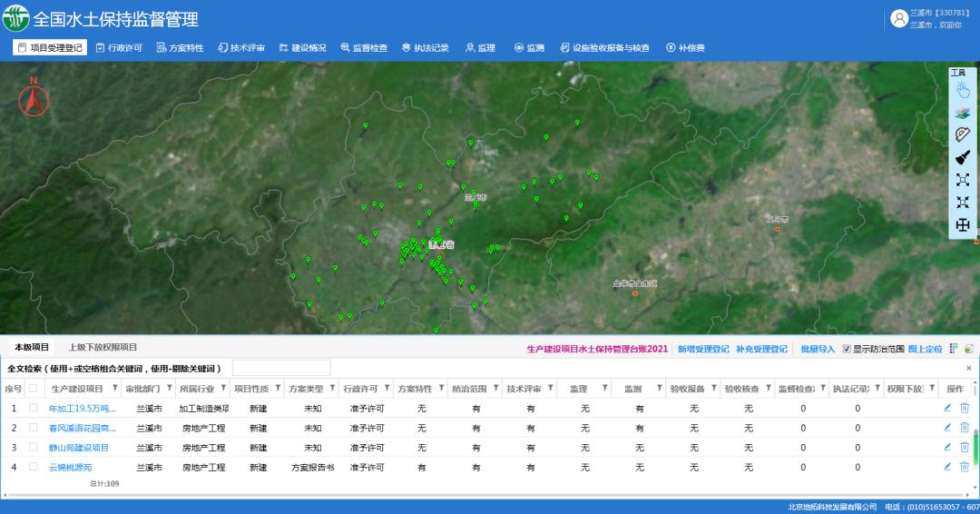Click the edit pencil for row 1

[x=947, y=408]
